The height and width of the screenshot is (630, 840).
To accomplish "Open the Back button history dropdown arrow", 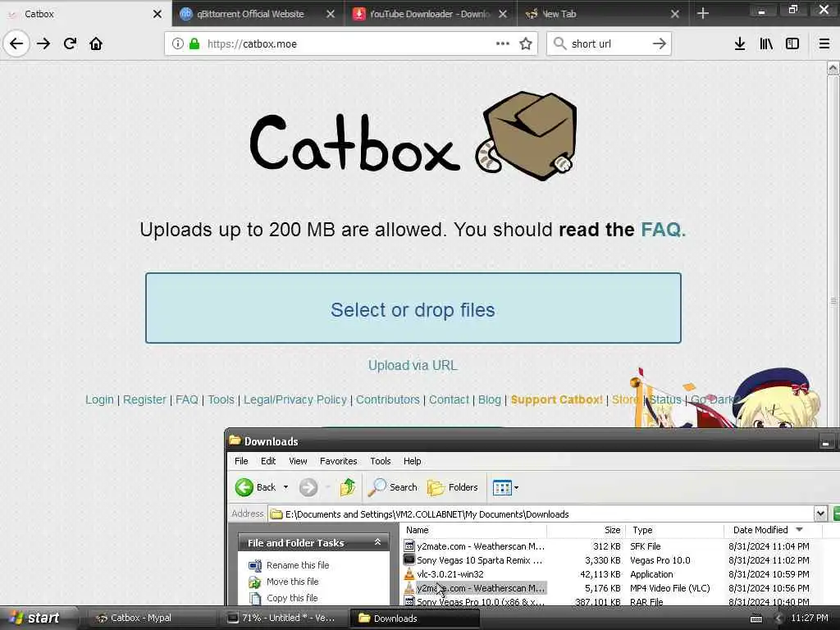I will pyautogui.click(x=285, y=487).
